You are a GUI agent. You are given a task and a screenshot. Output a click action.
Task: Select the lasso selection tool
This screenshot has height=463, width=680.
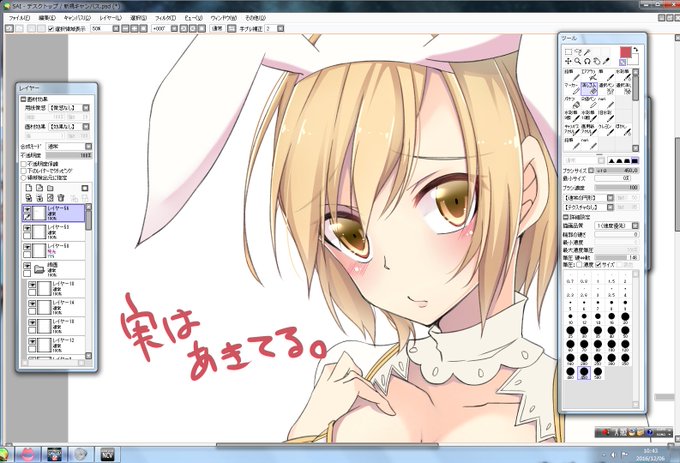pyautogui.click(x=578, y=52)
